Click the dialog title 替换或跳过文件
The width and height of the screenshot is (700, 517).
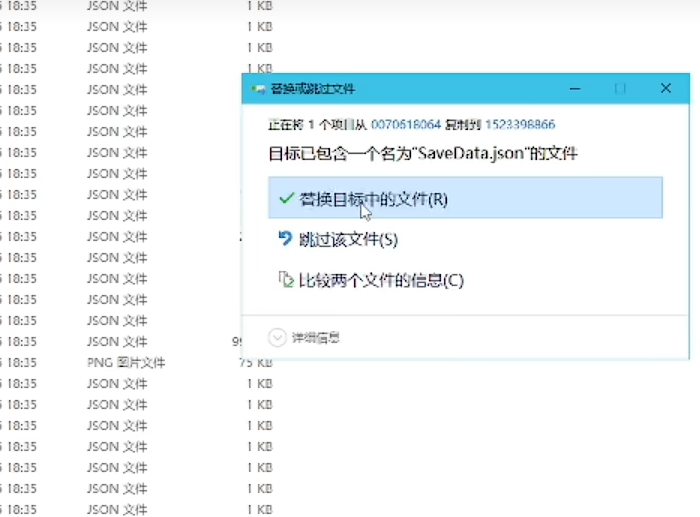tap(312, 88)
